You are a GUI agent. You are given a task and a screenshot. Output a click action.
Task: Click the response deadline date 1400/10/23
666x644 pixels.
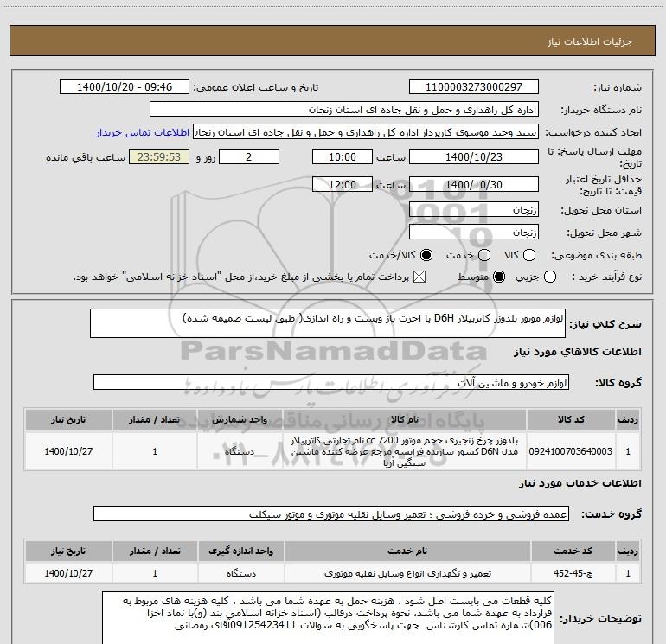point(474,157)
